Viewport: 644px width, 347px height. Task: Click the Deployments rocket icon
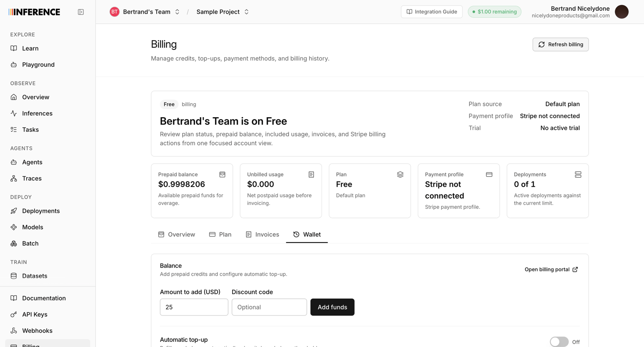pyautogui.click(x=14, y=211)
